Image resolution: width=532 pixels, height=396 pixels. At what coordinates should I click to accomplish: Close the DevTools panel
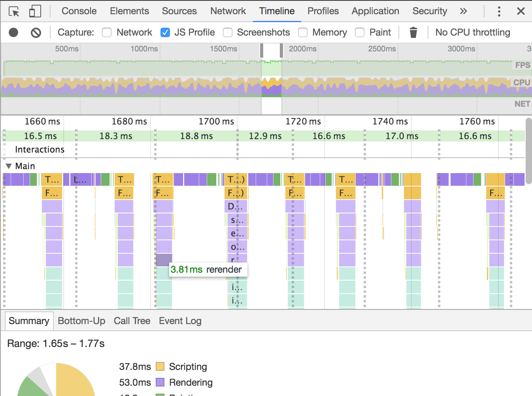click(x=521, y=11)
